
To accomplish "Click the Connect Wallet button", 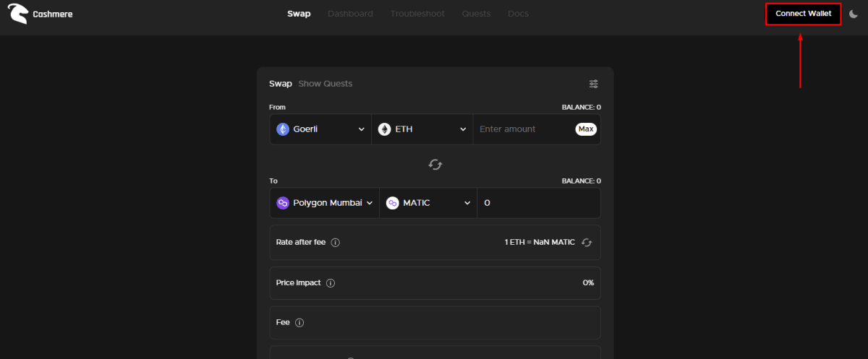I will (803, 14).
